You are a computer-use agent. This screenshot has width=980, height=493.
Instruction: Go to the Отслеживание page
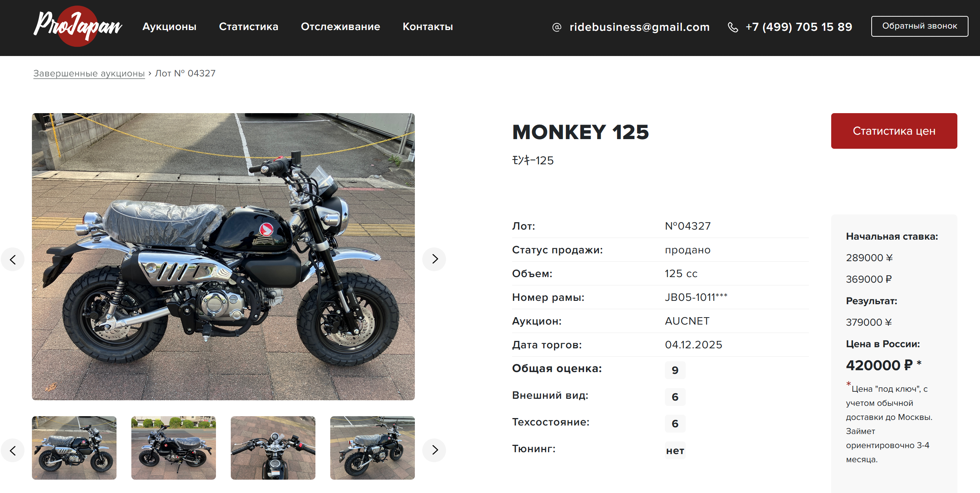340,26
